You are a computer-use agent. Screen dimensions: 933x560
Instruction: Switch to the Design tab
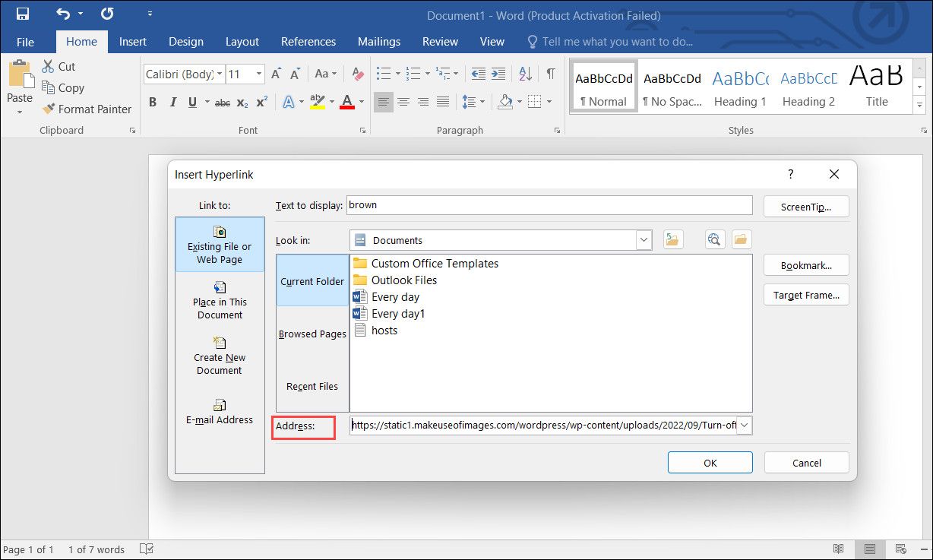(x=186, y=42)
